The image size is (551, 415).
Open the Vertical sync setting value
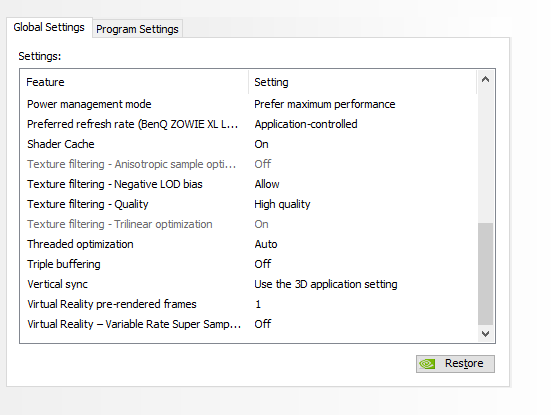[326, 284]
